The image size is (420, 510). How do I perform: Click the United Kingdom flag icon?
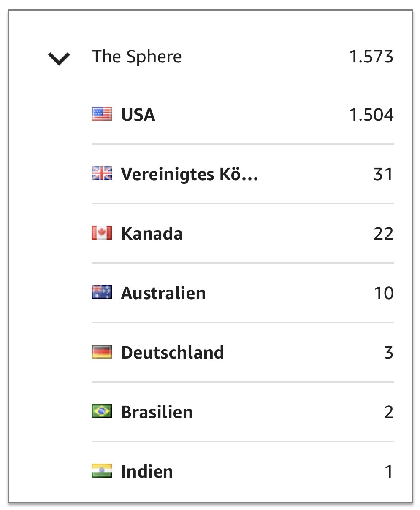pyautogui.click(x=102, y=174)
